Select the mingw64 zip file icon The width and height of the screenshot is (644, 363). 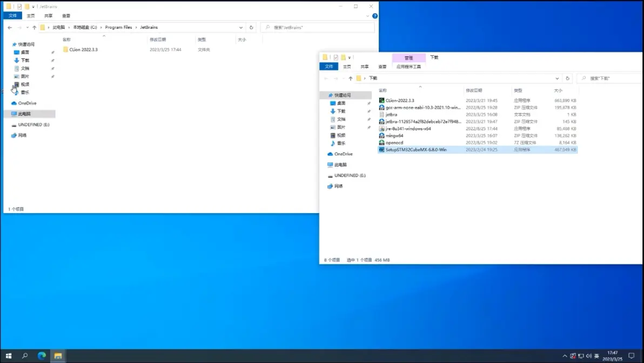click(381, 135)
